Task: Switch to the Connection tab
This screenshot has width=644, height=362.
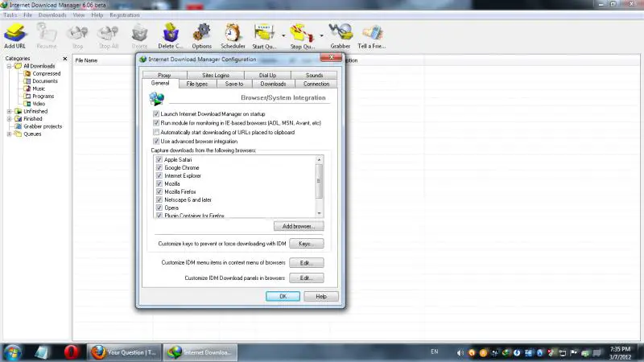Action: pyautogui.click(x=316, y=84)
